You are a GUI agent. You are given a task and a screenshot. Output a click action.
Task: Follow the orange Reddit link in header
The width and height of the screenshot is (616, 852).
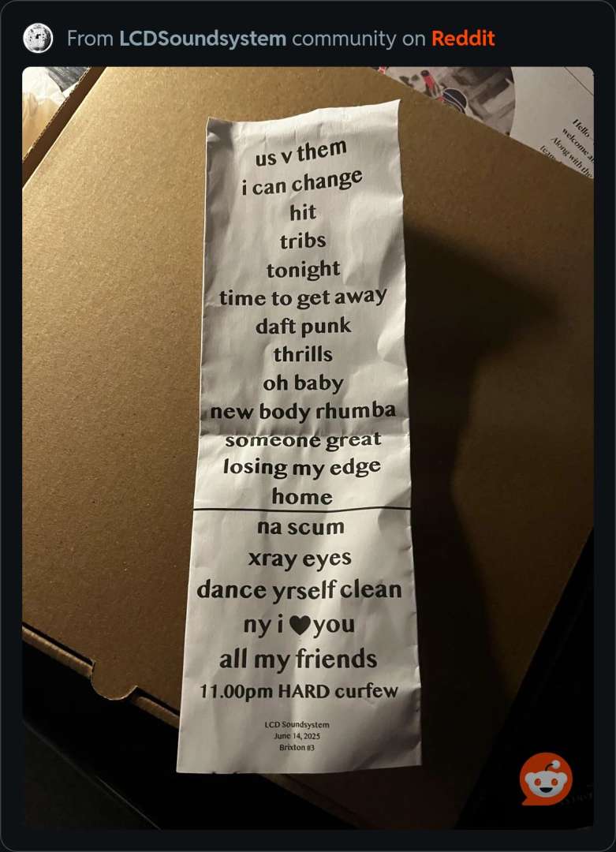(463, 39)
